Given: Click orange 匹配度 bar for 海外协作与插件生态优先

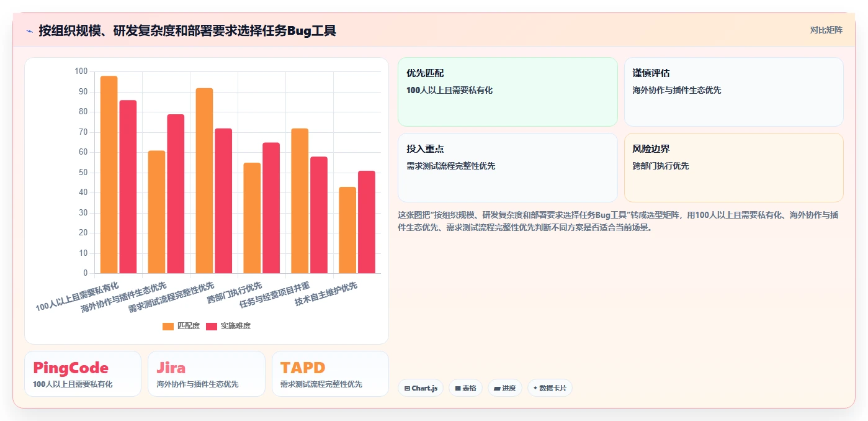Looking at the screenshot, I should click(x=156, y=212).
